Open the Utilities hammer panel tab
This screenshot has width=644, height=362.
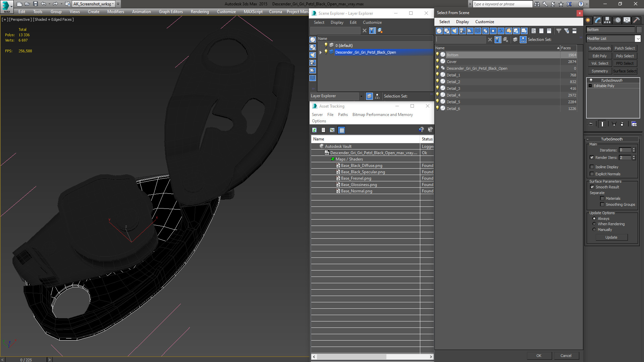pos(636,20)
